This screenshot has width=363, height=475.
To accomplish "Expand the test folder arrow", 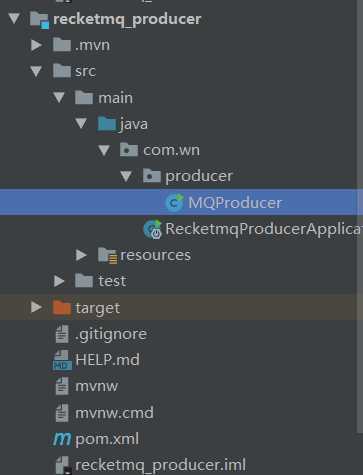I will [x=59, y=281].
